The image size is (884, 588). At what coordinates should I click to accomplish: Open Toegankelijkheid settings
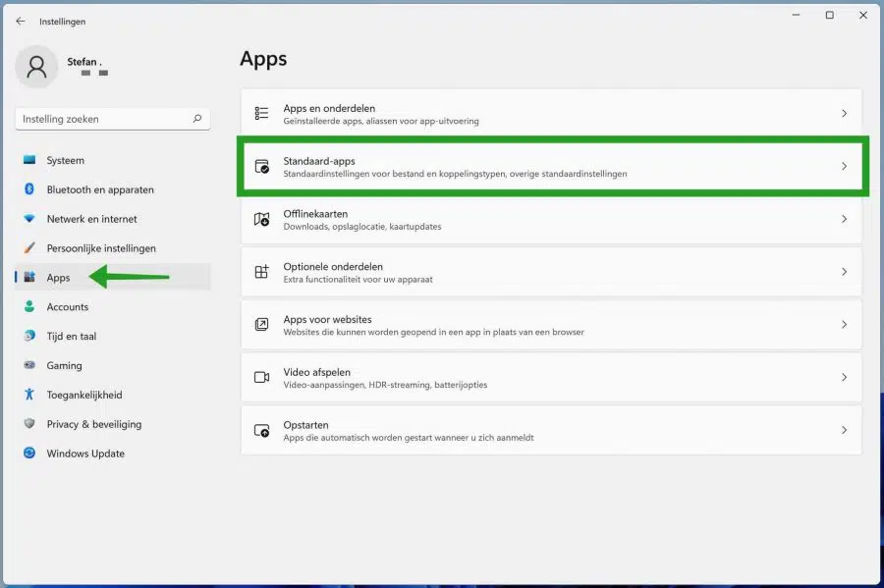click(x=113, y=395)
